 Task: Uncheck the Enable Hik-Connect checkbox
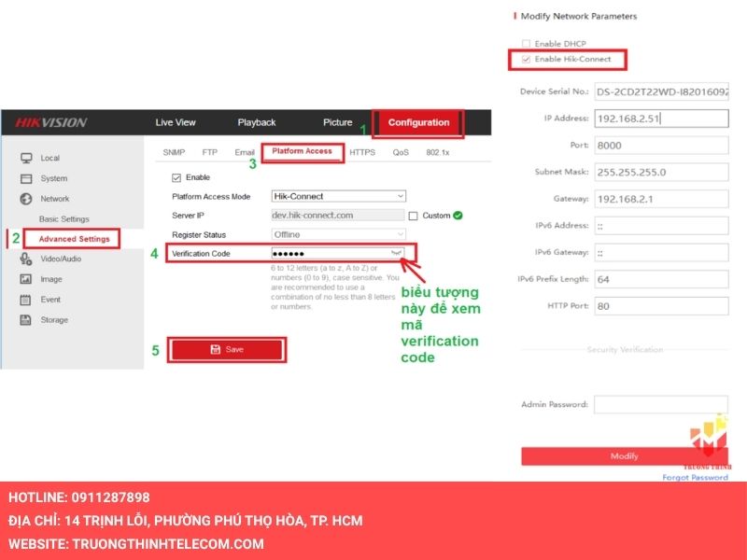(526, 59)
